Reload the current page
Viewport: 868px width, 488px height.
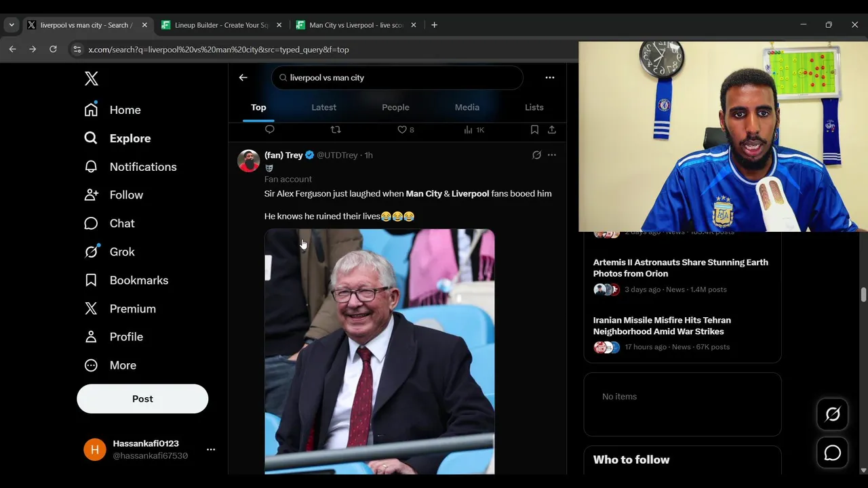[53, 49]
